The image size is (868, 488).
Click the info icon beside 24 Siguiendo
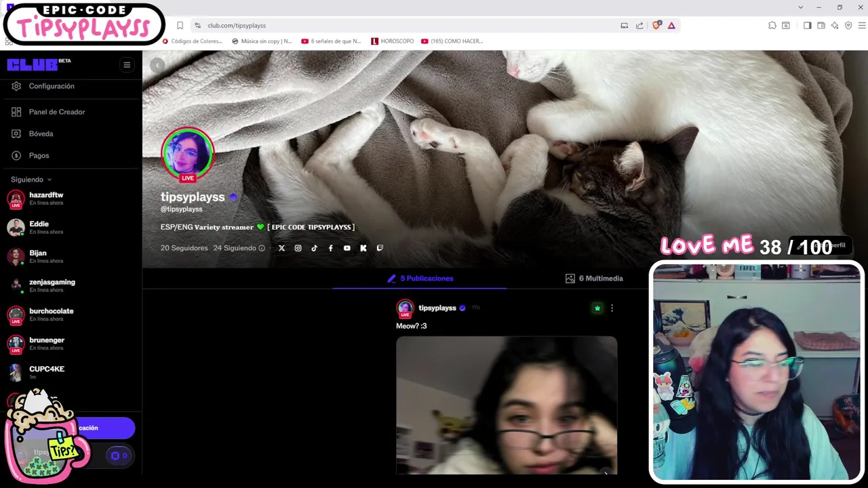[x=262, y=248]
